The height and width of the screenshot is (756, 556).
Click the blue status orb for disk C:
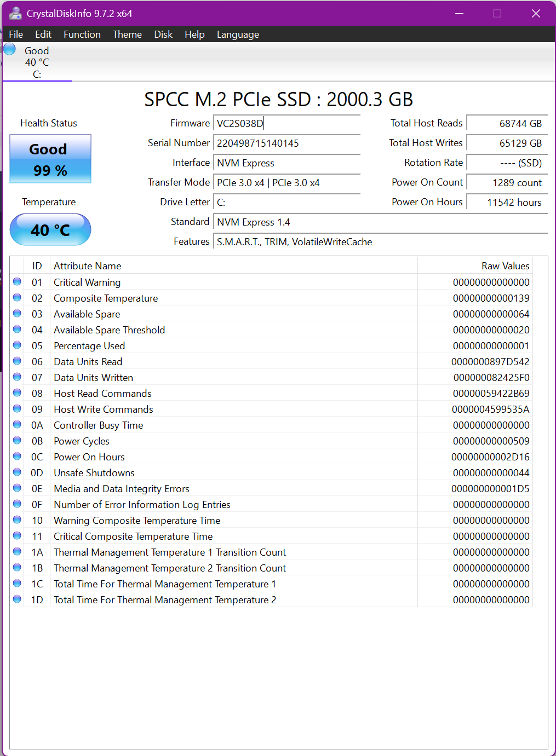[10, 49]
